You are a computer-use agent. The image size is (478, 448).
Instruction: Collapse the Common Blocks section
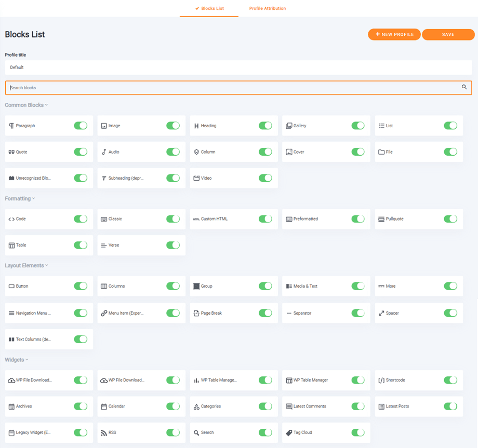(26, 105)
